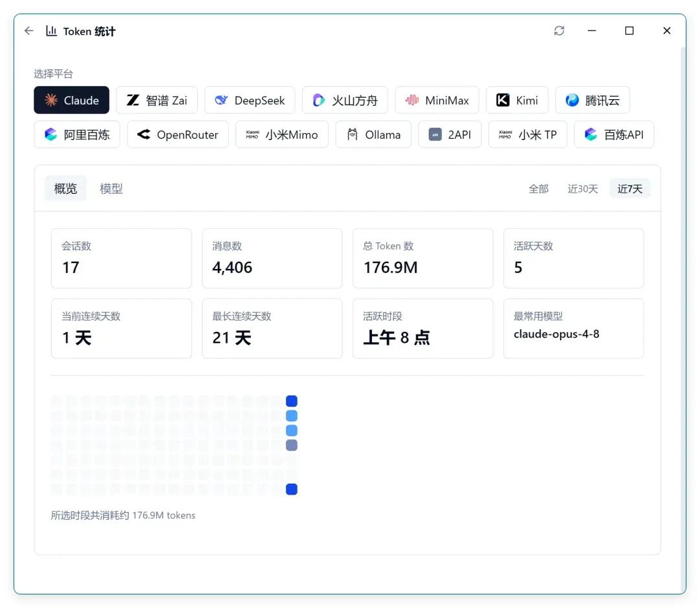Refresh the token statistics
The image size is (700, 608).
pos(559,30)
